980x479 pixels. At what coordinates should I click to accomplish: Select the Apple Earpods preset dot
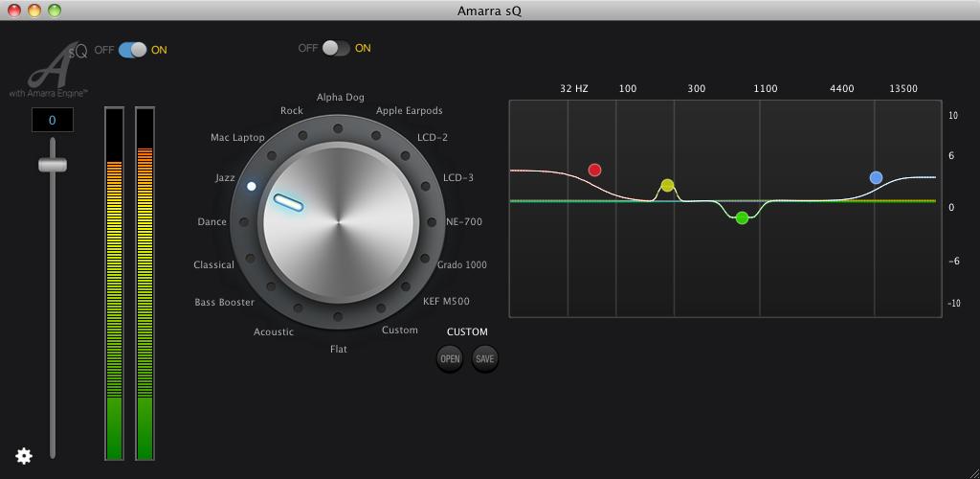tap(375, 135)
